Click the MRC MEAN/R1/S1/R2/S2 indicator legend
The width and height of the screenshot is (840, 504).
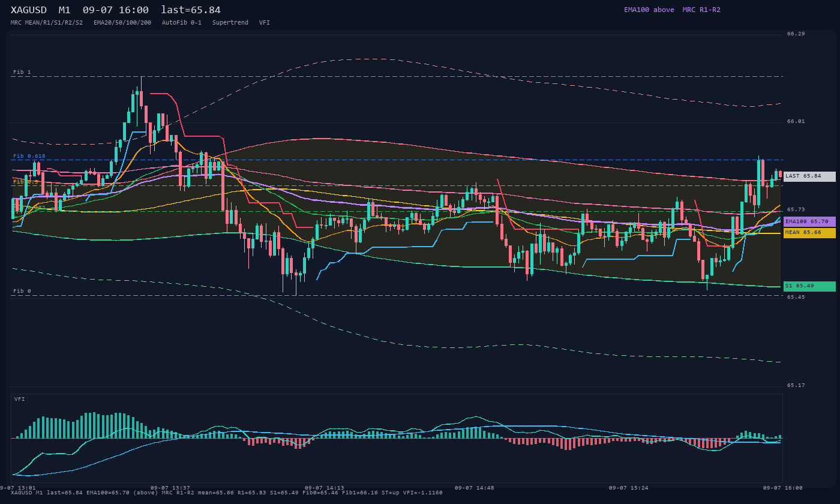coord(47,23)
